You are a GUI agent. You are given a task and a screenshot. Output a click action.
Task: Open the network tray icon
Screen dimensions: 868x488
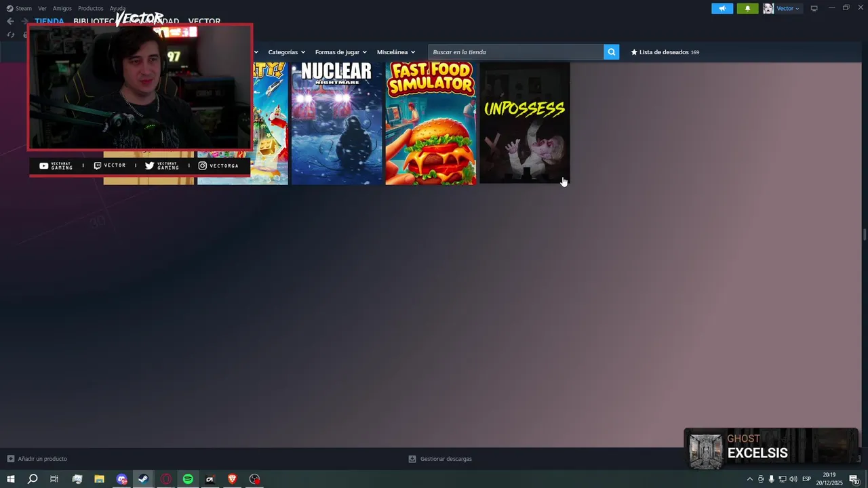point(782,479)
